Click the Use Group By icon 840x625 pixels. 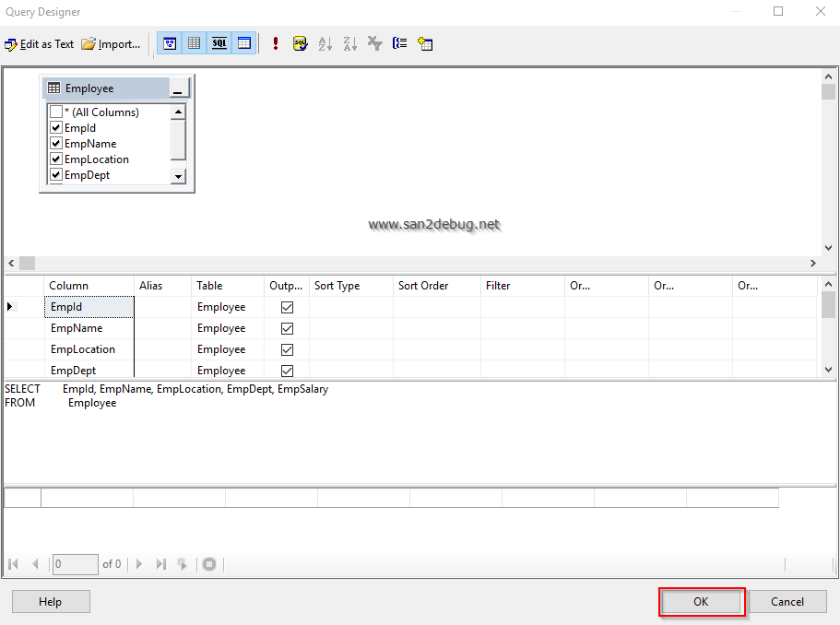[399, 43]
